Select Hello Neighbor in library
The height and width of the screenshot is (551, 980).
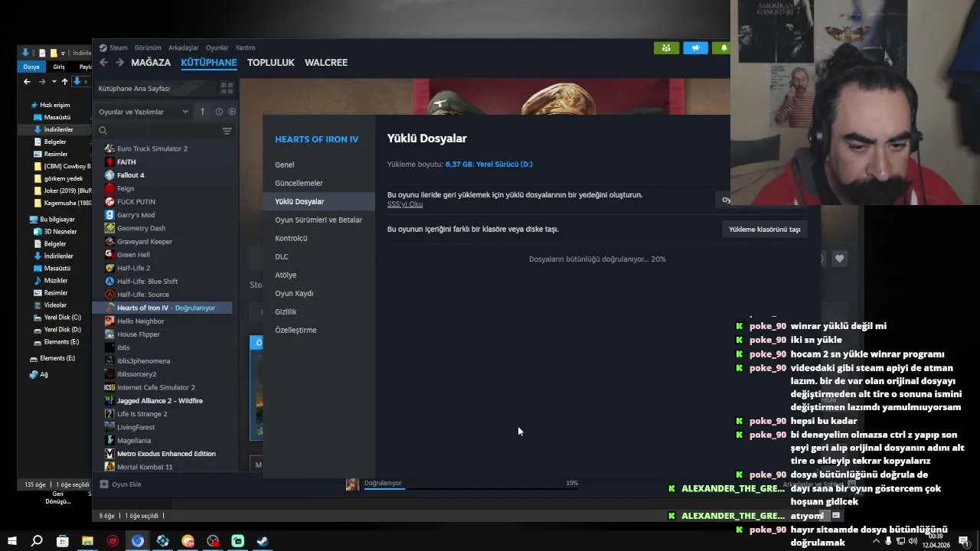pyautogui.click(x=162, y=321)
